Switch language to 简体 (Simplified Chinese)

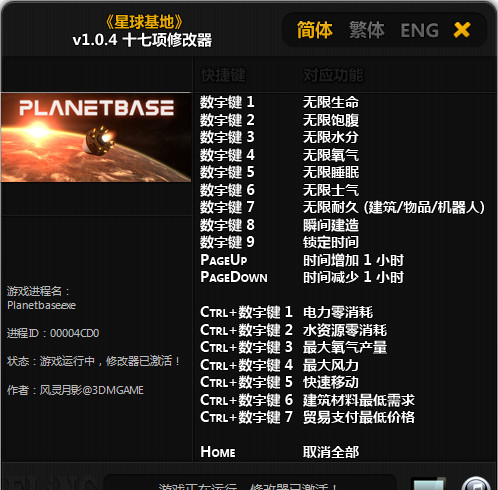tap(315, 30)
